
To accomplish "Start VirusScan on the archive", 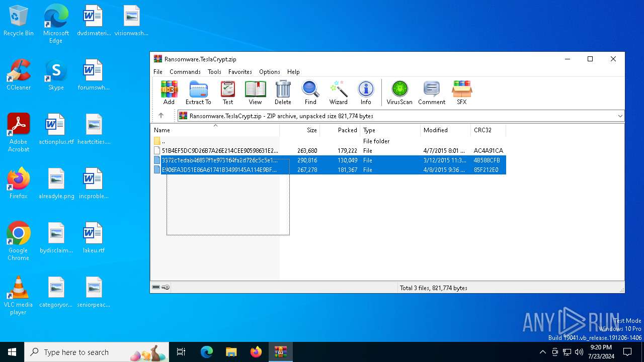I will [x=399, y=93].
